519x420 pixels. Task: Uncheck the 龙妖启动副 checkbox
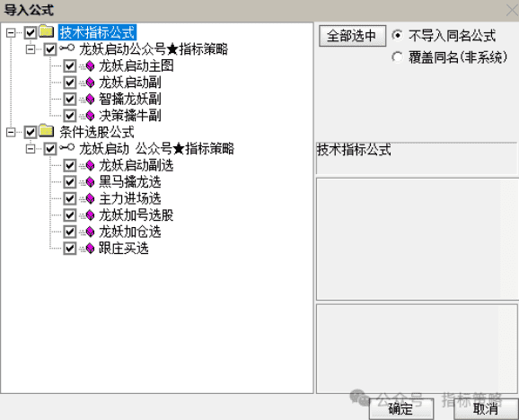tap(70, 83)
